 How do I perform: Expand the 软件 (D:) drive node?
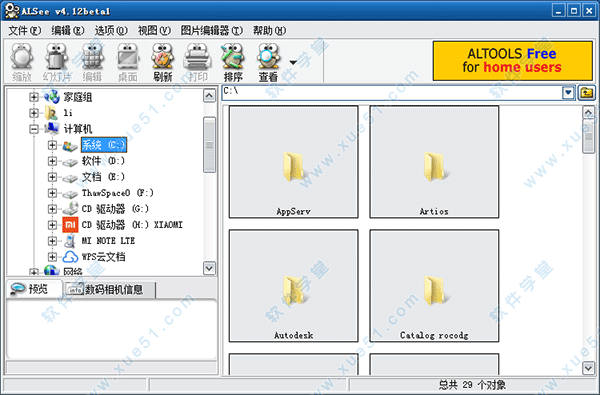coord(52,161)
